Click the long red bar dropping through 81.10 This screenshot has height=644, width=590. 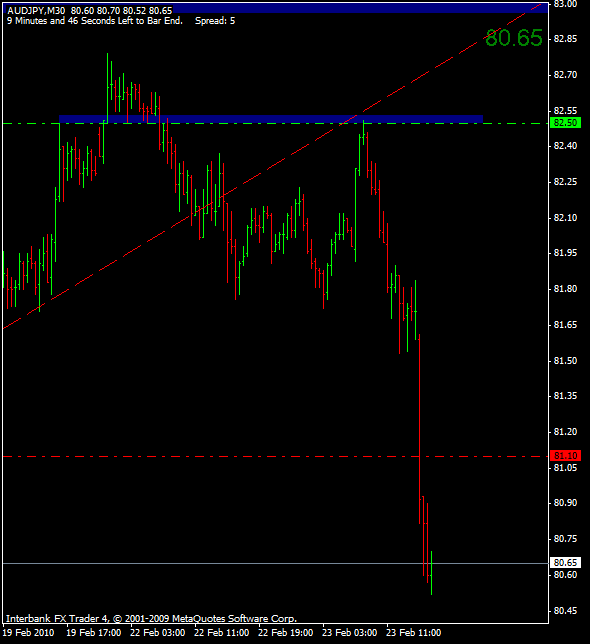click(419, 429)
